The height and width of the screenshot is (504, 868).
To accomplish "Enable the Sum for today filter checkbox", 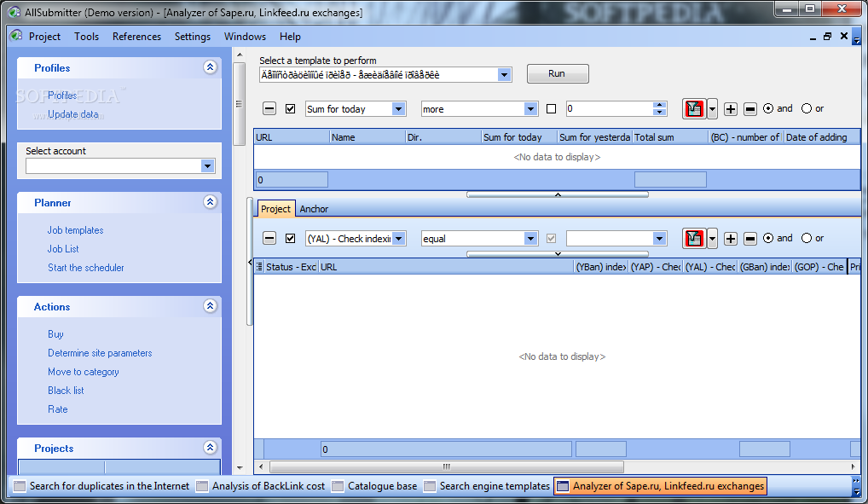I will pos(290,109).
